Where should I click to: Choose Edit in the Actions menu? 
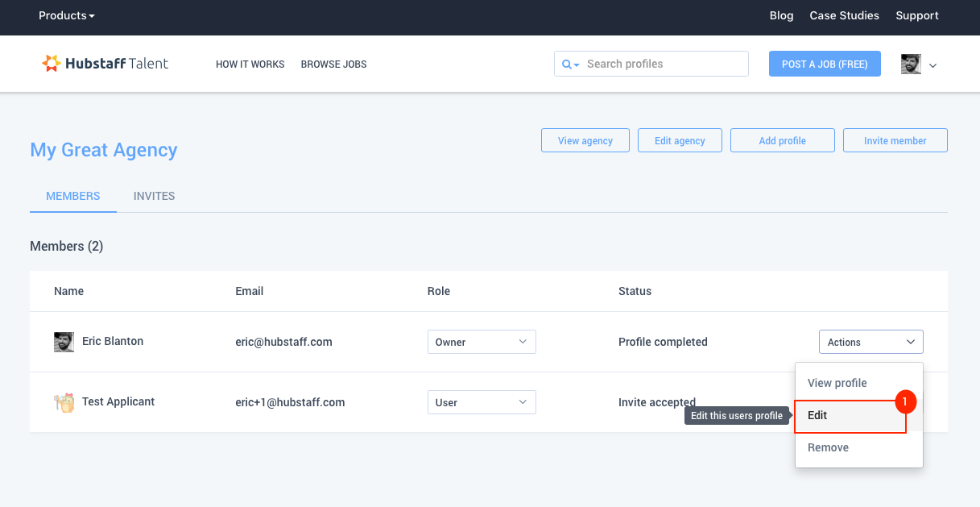click(x=850, y=416)
